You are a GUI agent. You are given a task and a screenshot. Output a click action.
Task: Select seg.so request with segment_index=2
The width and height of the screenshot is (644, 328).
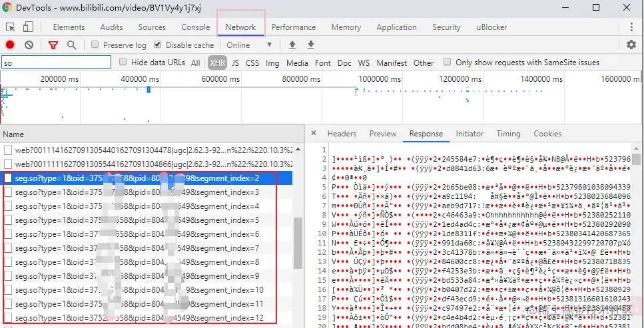148,178
